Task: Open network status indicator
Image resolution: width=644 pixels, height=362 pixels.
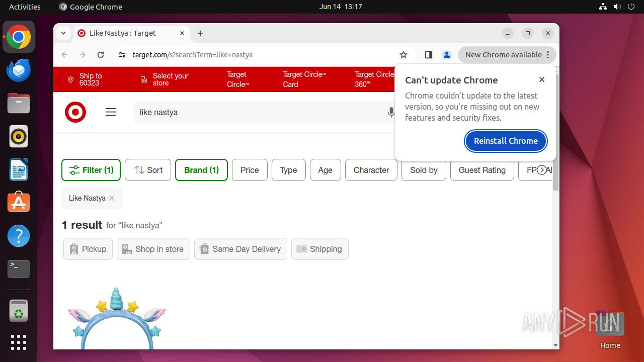Action: click(603, 7)
